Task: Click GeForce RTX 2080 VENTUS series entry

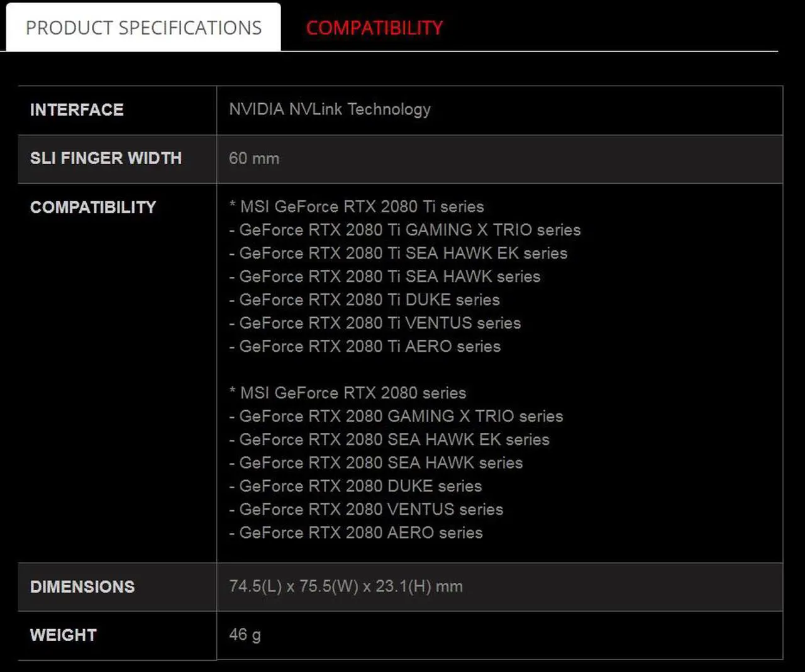Action: click(366, 509)
